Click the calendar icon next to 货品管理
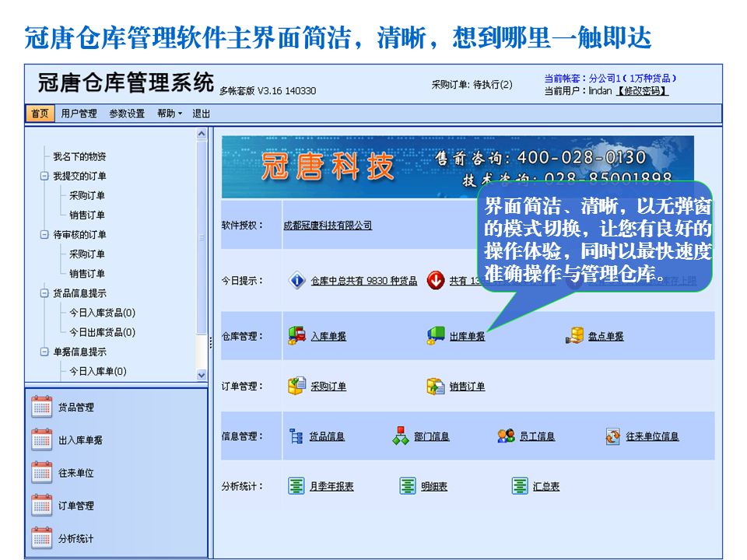The height and width of the screenshot is (560, 747). [x=42, y=407]
